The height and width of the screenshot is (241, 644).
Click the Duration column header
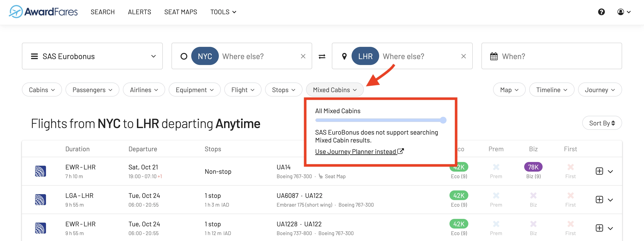coord(77,149)
